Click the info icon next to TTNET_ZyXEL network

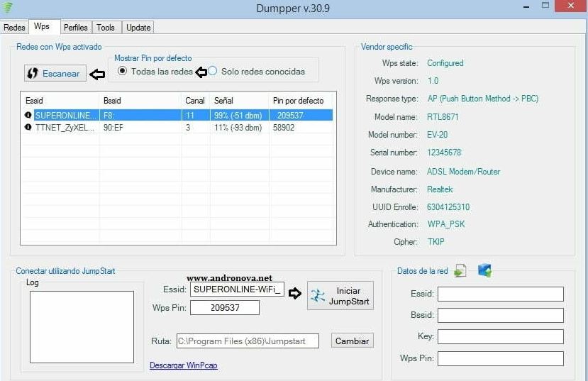point(28,127)
